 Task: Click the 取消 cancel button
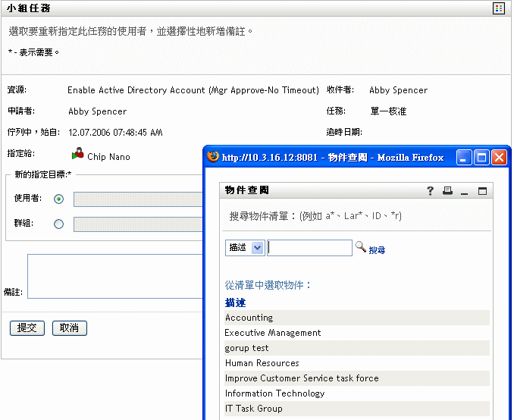tap(70, 328)
